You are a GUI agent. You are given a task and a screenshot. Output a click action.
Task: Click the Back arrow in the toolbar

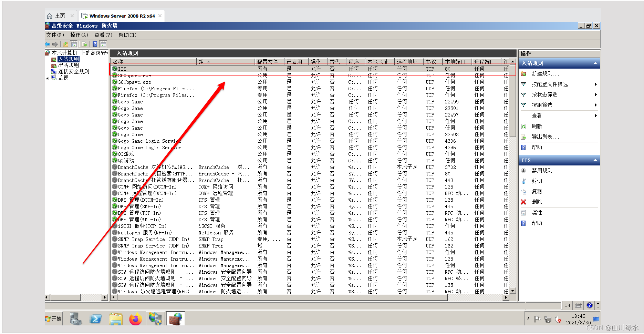click(48, 44)
